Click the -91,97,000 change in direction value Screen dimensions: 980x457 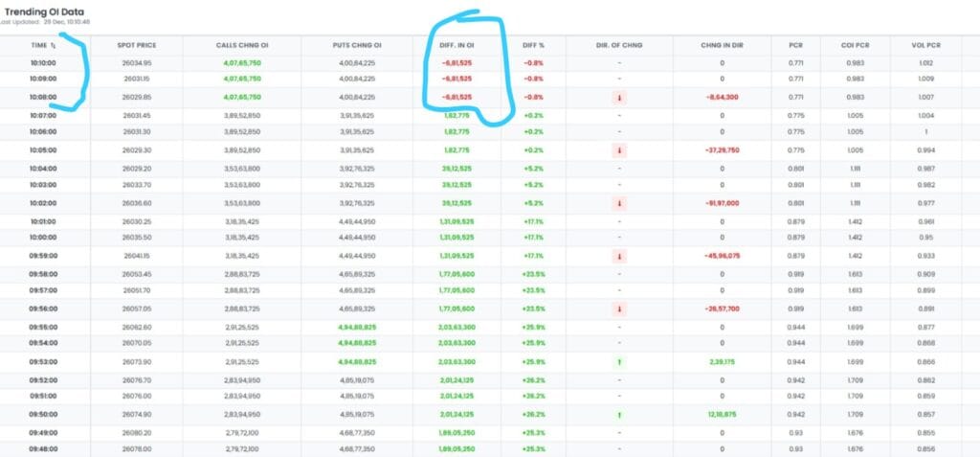coord(721,203)
